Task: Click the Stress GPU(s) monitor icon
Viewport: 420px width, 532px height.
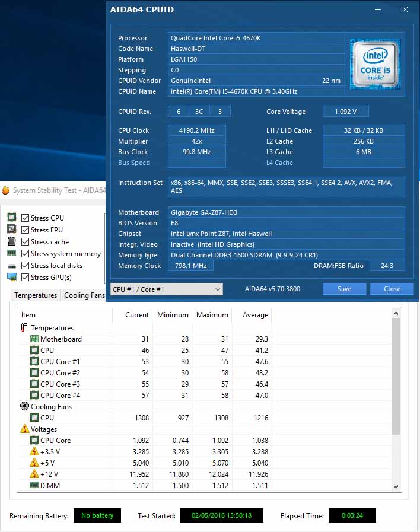Action: click(x=12, y=277)
